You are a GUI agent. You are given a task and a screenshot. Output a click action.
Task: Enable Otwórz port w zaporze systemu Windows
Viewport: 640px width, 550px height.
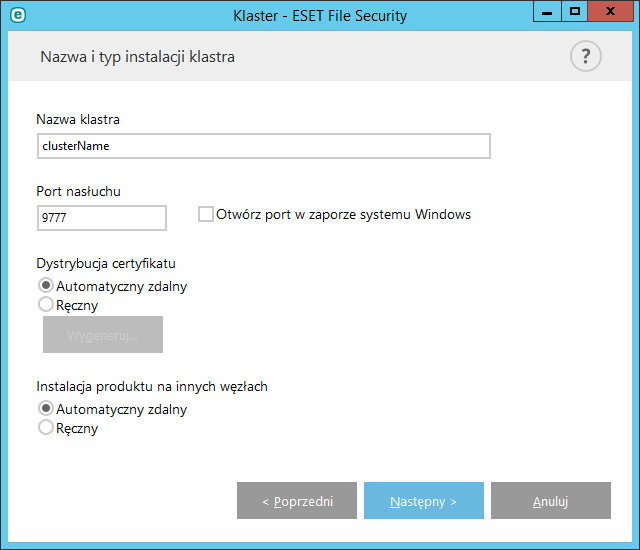tap(206, 214)
